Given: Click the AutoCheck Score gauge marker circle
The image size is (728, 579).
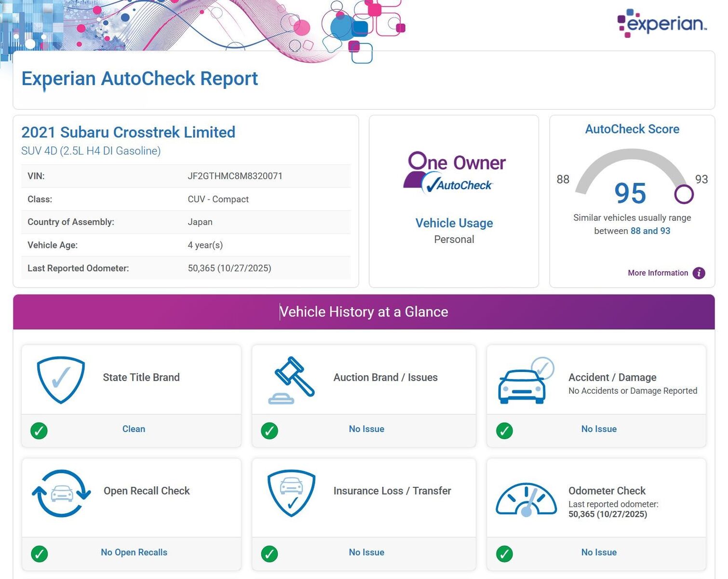Looking at the screenshot, I should click(x=684, y=194).
